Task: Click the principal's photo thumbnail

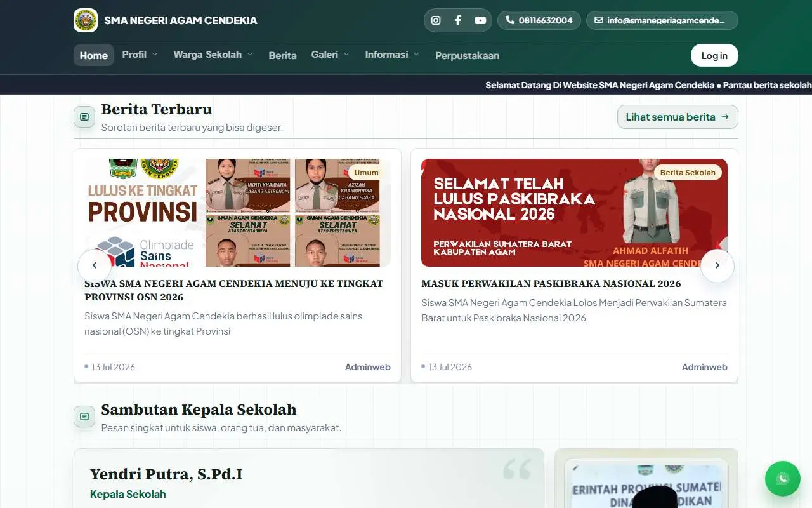Action: pyautogui.click(x=646, y=486)
